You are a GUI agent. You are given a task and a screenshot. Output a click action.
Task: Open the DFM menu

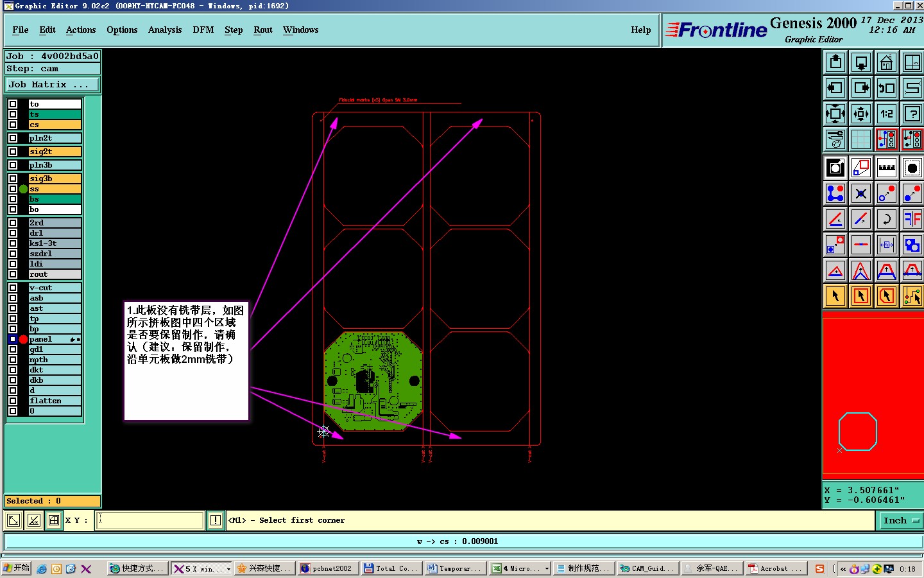coord(203,30)
